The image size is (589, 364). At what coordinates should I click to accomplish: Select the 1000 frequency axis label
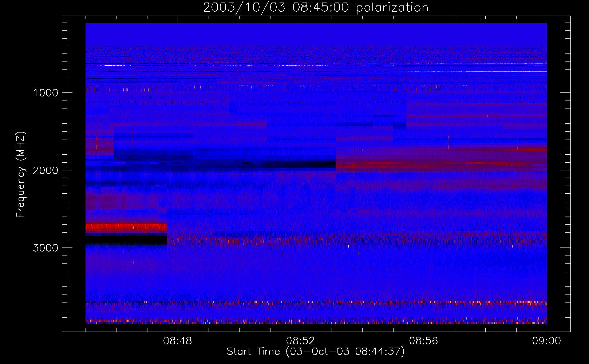[x=46, y=93]
